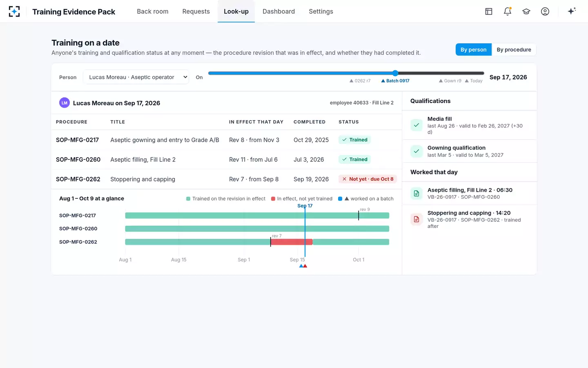The height and width of the screenshot is (368, 588).
Task: Click the Not yet · due Oct 8 status
Action: click(367, 179)
